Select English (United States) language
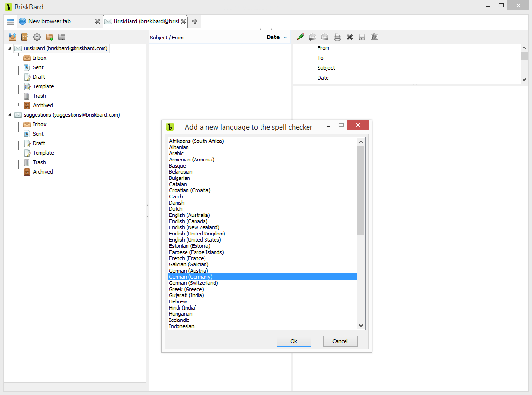This screenshot has height=395, width=532. point(262,240)
